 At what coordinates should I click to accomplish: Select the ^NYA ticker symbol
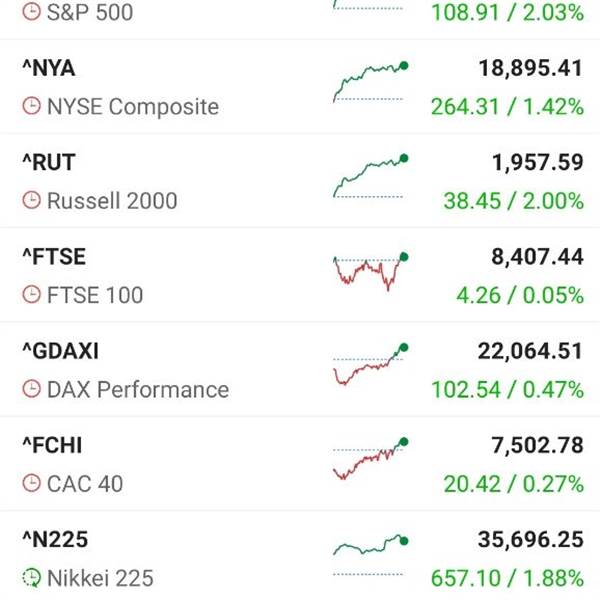point(49,68)
